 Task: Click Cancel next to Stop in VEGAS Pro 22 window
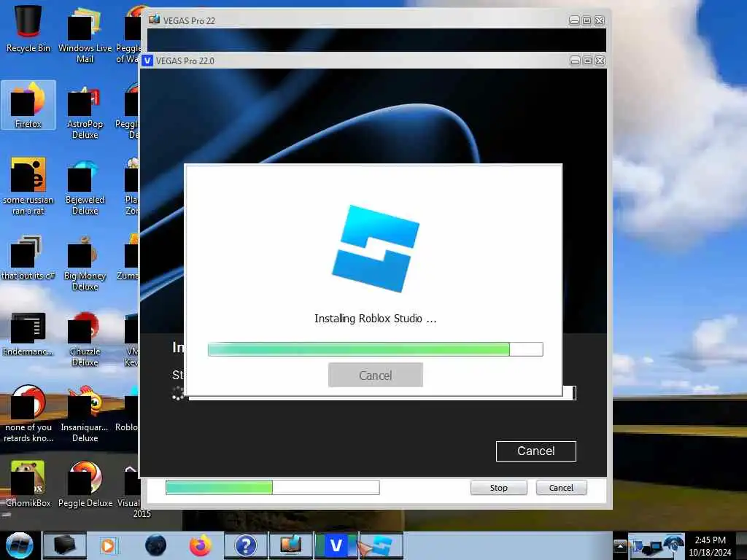[x=561, y=488]
